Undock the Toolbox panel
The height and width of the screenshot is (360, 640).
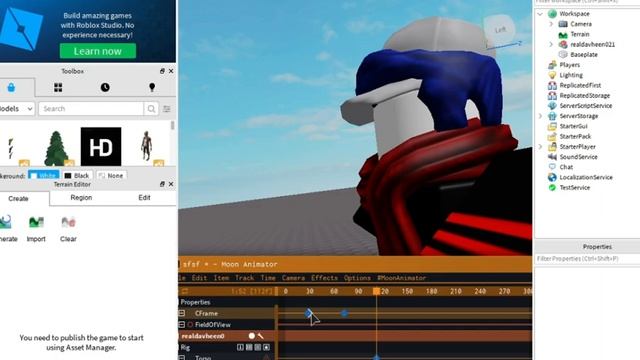(x=162, y=71)
